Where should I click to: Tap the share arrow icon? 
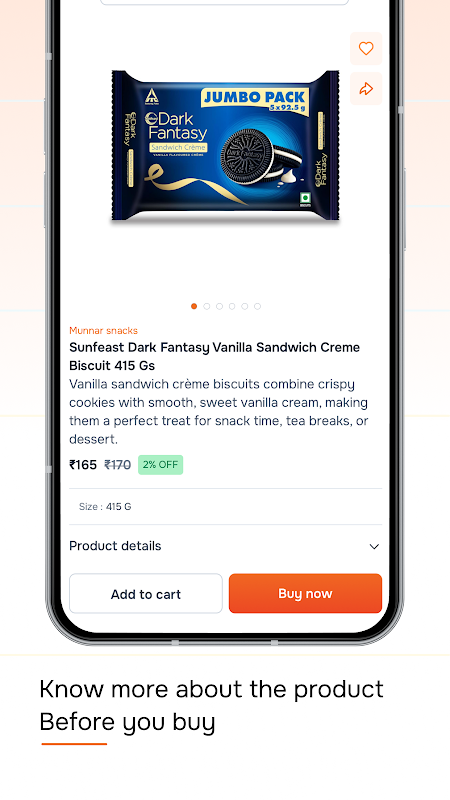coord(366,89)
